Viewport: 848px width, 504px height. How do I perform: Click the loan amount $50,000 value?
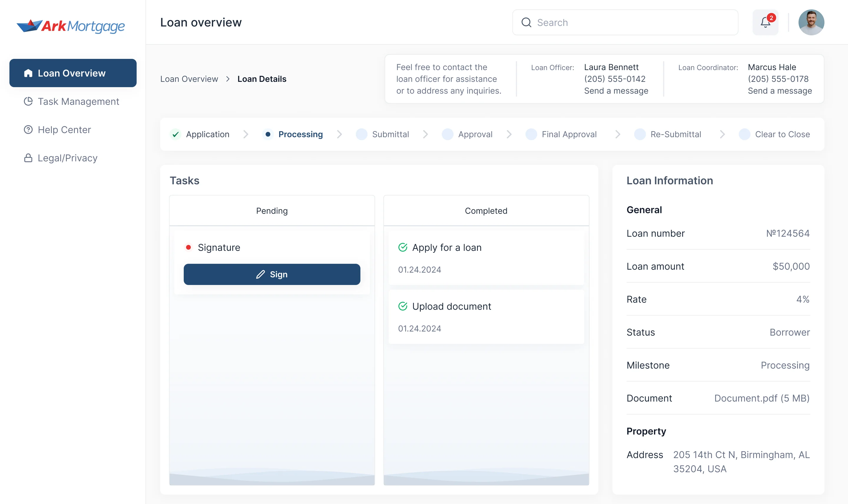click(x=791, y=266)
